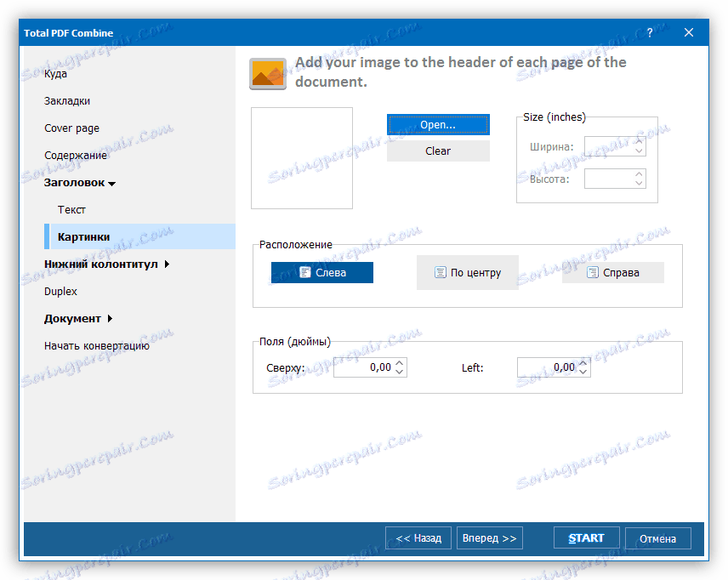The image size is (728, 580).
Task: Decrease the Ширина value with down arrow
Action: click(639, 151)
